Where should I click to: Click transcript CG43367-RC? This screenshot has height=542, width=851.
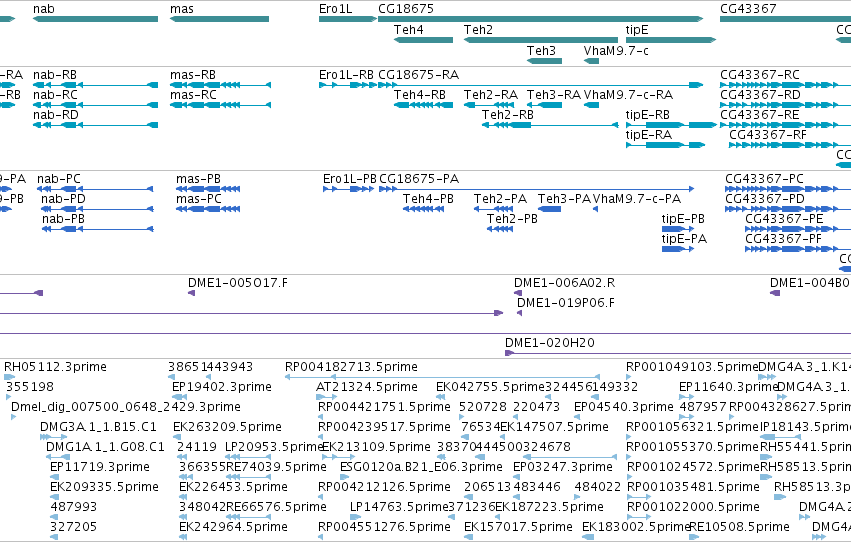785,85
